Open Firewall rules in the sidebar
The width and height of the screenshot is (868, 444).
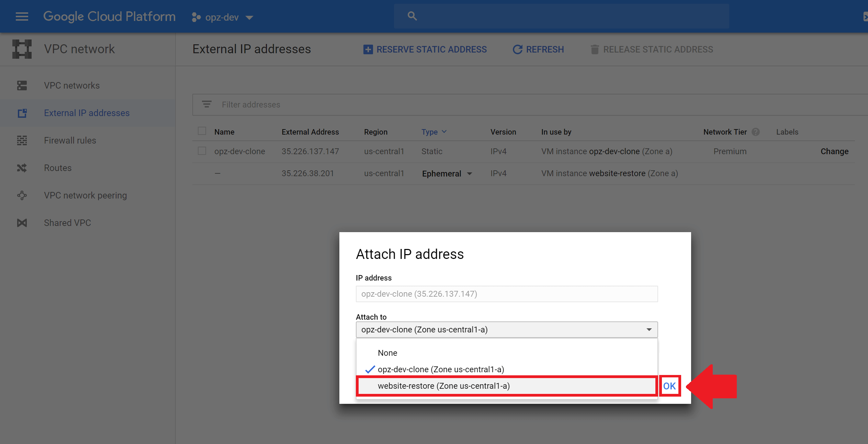[70, 140]
